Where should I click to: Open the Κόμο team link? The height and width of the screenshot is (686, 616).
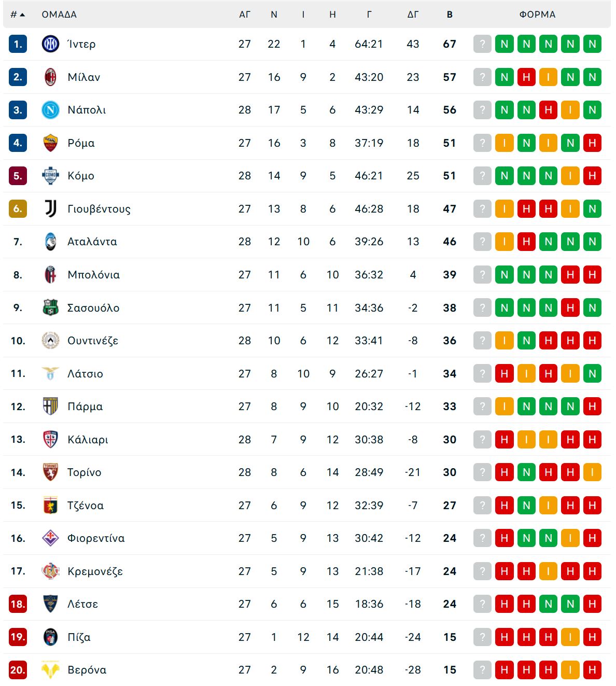(x=81, y=176)
